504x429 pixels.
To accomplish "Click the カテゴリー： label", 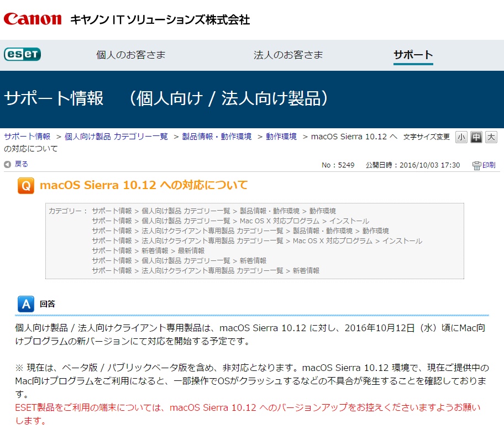I will pyautogui.click(x=68, y=211).
